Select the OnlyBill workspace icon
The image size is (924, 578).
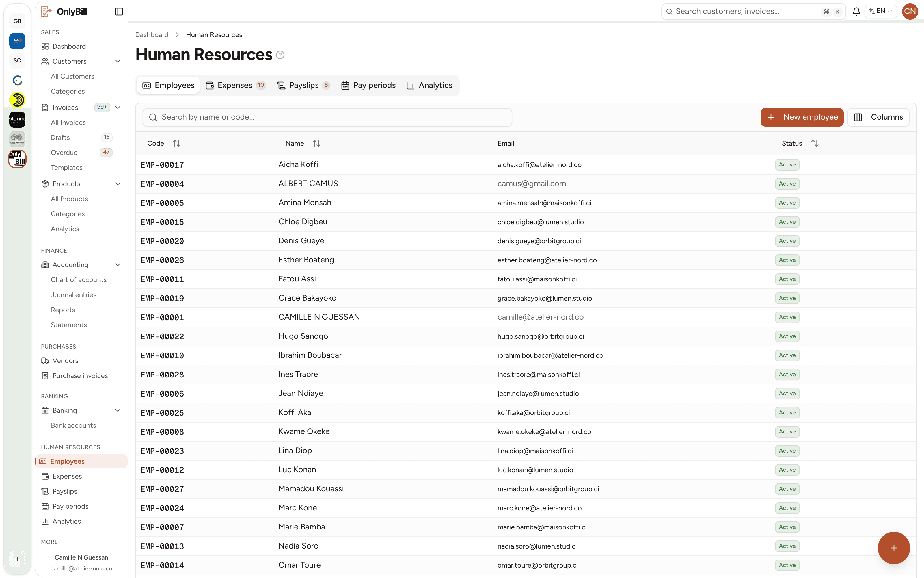(17, 159)
